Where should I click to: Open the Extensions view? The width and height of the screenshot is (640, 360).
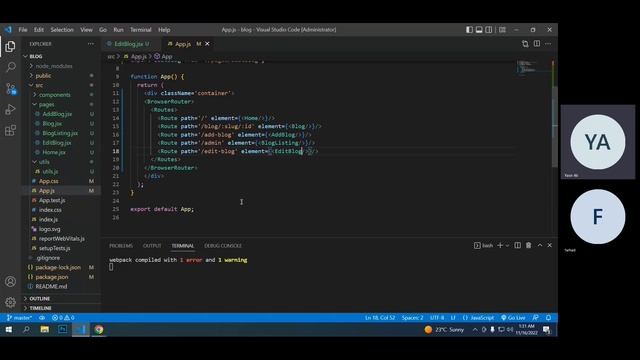pyautogui.click(x=10, y=131)
